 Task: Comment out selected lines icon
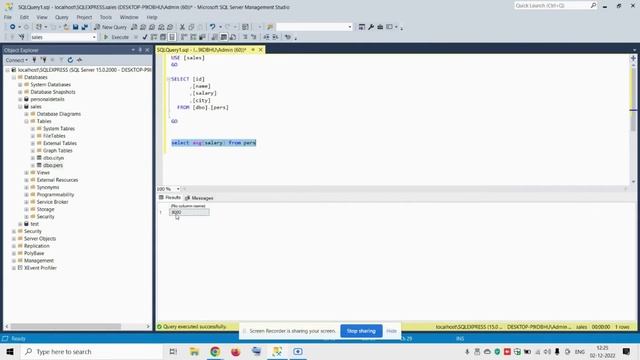(245, 37)
